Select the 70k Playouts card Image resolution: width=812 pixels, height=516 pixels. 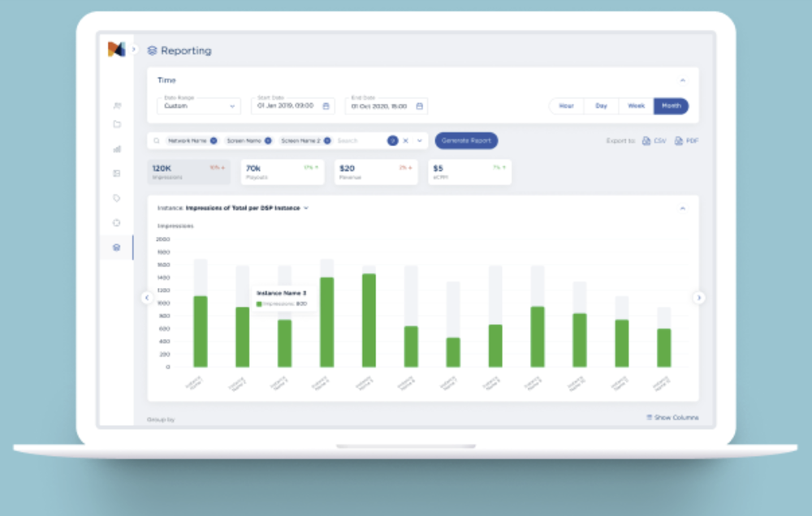[283, 172]
